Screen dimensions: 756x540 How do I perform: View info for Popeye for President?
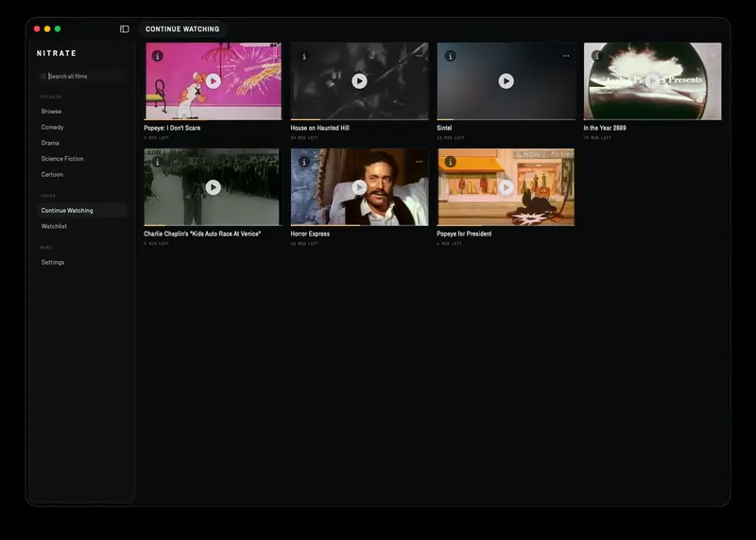pos(451,162)
